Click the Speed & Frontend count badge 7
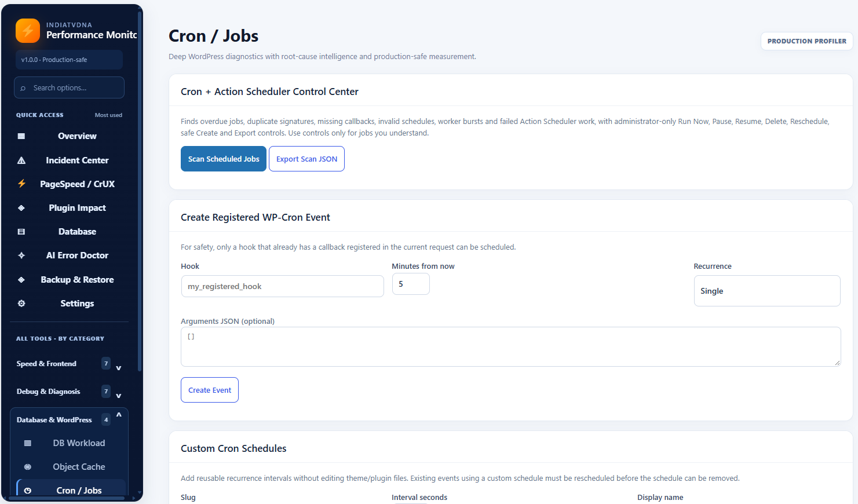 click(x=106, y=363)
